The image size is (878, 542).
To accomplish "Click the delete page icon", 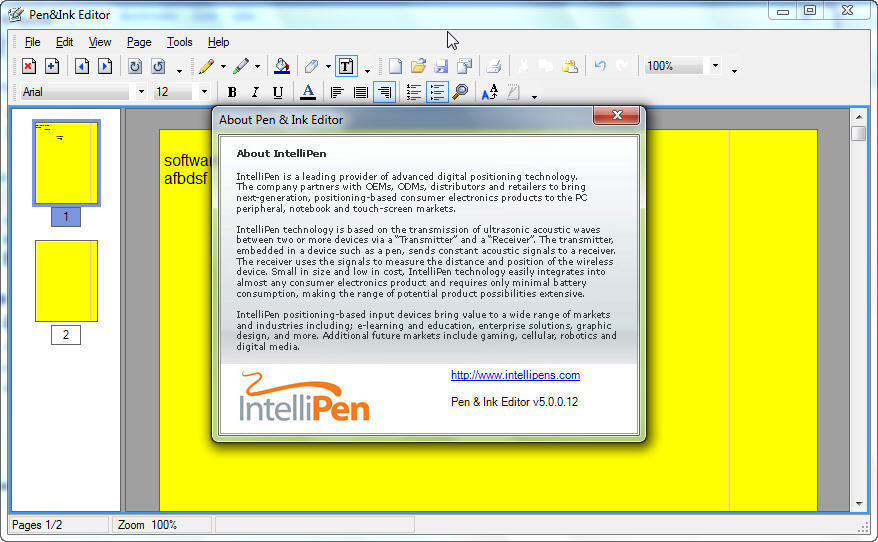I will pyautogui.click(x=29, y=67).
